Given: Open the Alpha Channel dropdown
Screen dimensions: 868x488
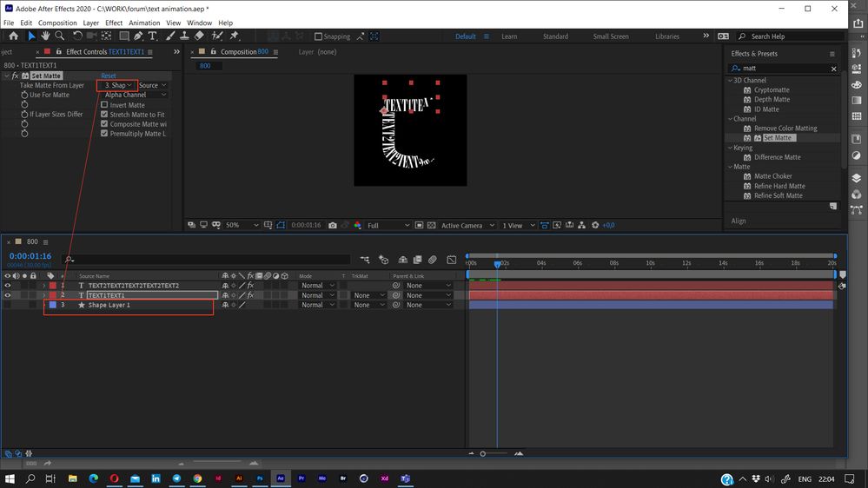Looking at the screenshot, I should pyautogui.click(x=136, y=95).
